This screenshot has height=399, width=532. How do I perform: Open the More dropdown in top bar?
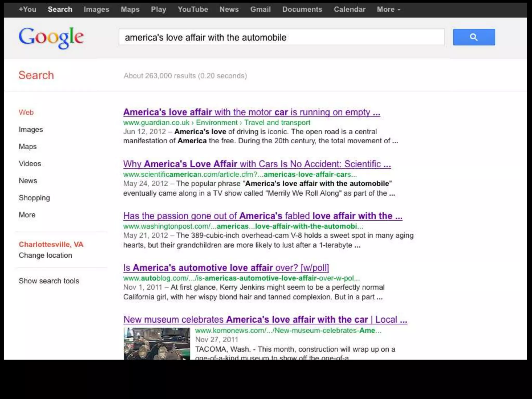click(x=388, y=9)
